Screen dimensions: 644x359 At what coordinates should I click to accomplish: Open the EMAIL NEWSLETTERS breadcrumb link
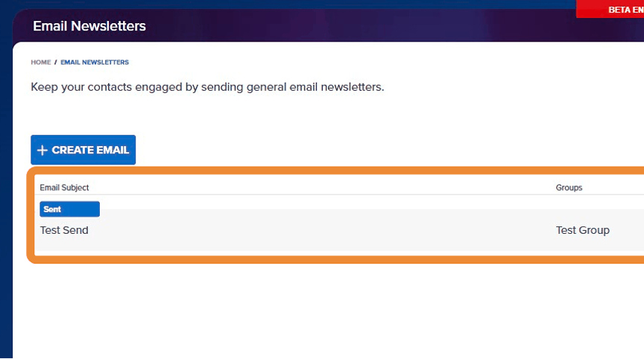click(95, 63)
